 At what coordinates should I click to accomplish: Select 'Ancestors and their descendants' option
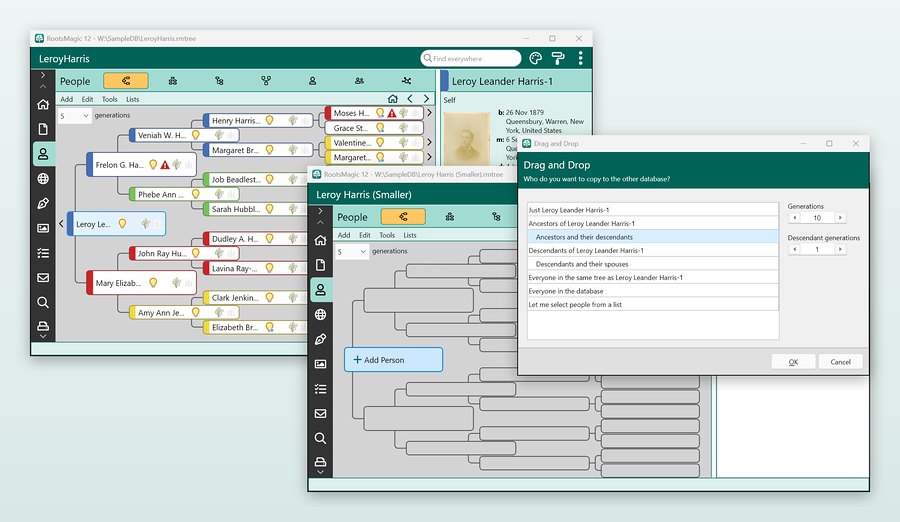tap(653, 237)
